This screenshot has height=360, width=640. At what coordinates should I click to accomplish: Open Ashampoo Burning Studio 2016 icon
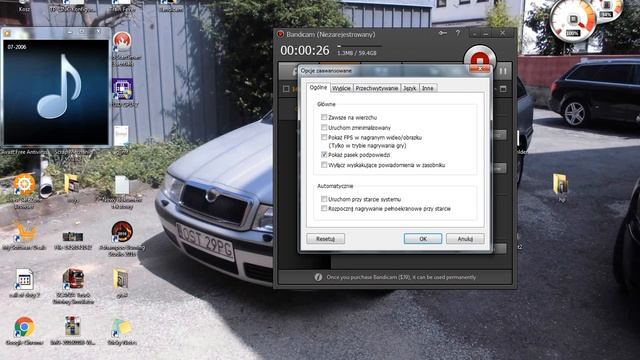(x=122, y=231)
